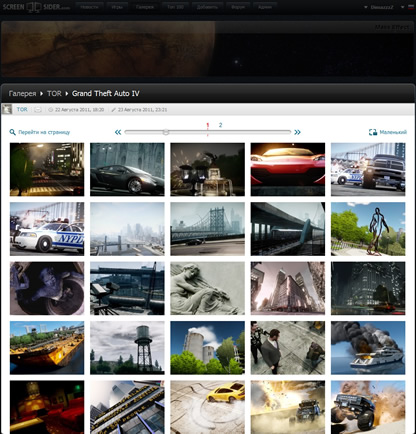Go to TOR in the breadcrumb
Image resolution: width=416 pixels, height=434 pixels.
[x=54, y=94]
